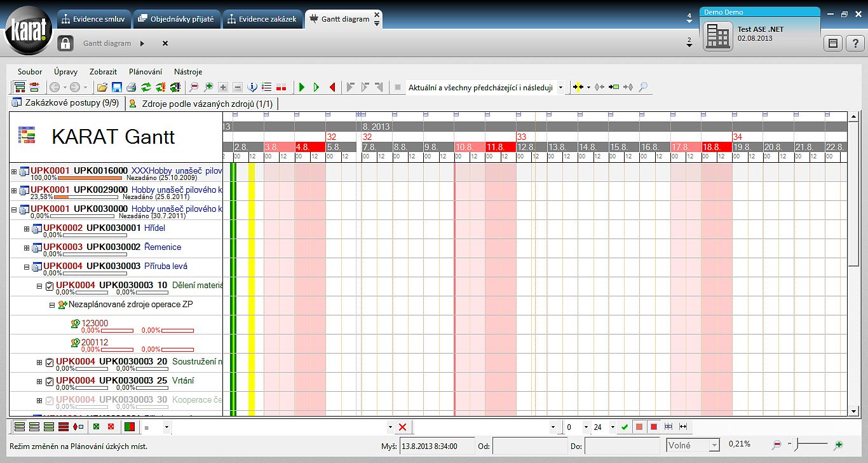
Task: Collapse the UPK0030003 Příruba levá node
Action: tap(27, 267)
